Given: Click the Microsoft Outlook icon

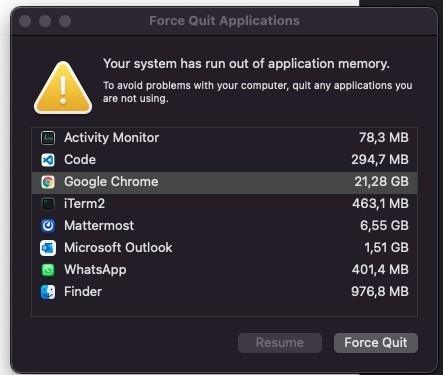Looking at the screenshot, I should click(48, 248).
